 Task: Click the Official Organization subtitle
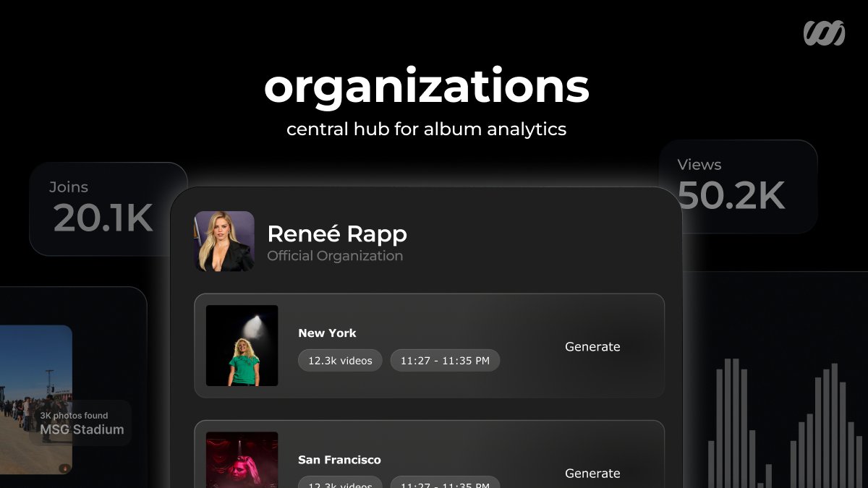point(335,256)
